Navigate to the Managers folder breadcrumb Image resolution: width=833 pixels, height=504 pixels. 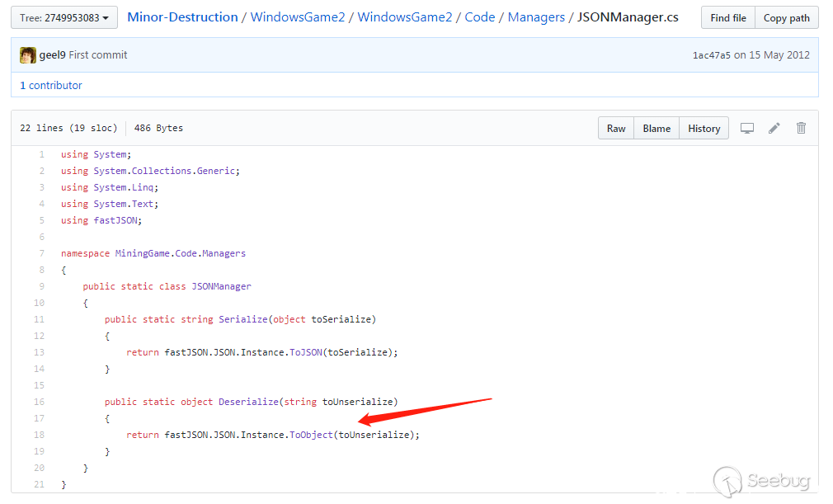[x=536, y=16]
